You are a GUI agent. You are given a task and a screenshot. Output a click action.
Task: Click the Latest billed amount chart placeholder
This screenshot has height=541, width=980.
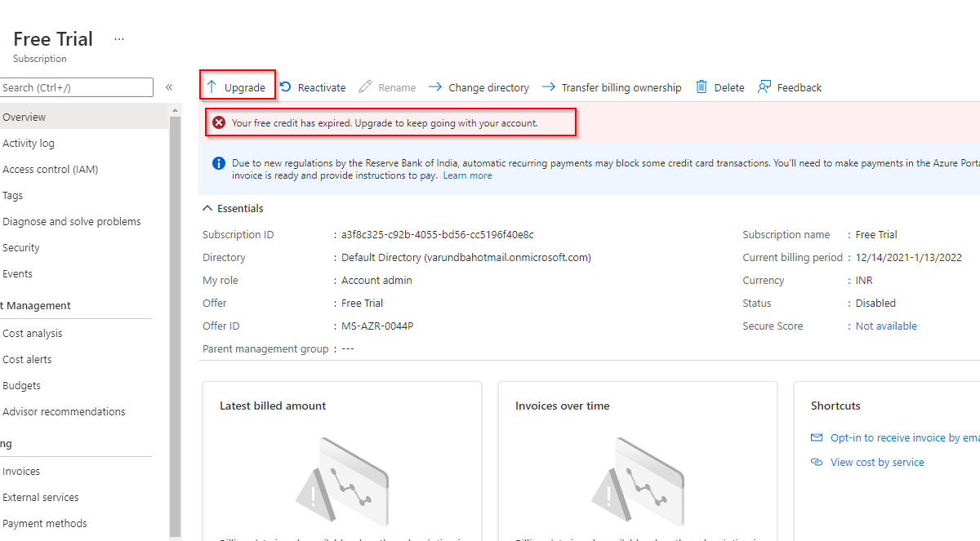click(x=342, y=481)
